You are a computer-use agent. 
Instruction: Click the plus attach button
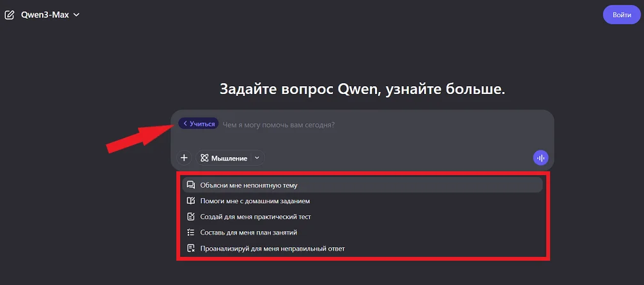(x=184, y=158)
